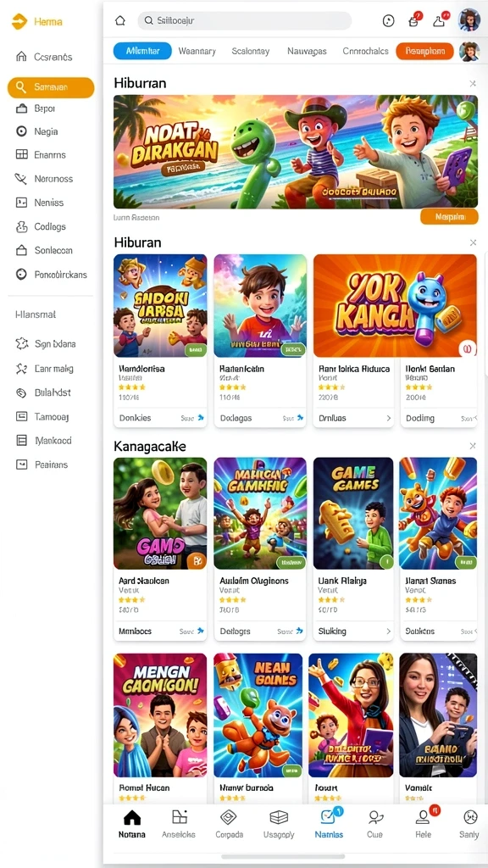Viewport: 488px width, 868px height.
Task: Open the Peairans sidebar item
Action: pos(42,465)
